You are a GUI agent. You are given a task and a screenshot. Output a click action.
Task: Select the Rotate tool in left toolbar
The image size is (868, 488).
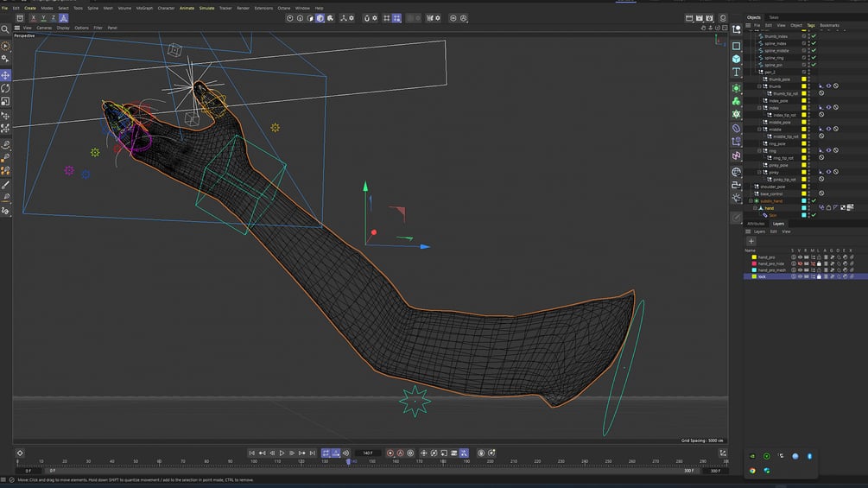click(x=5, y=88)
